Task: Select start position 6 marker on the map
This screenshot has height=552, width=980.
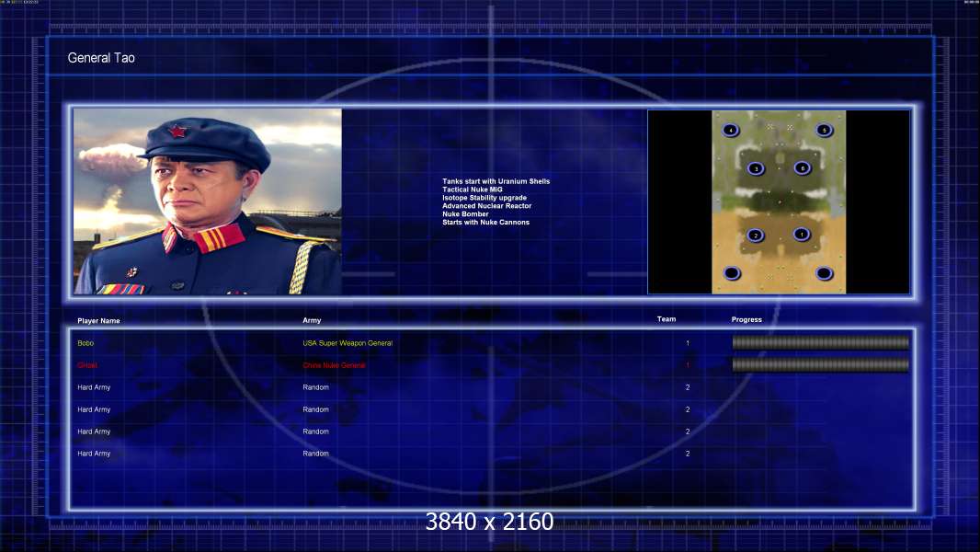Action: tap(803, 167)
